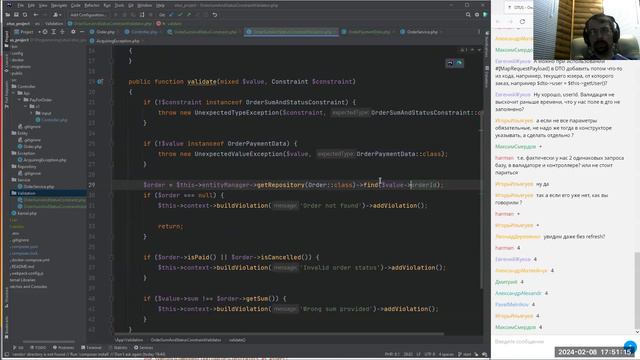The width and height of the screenshot is (640, 360).
Task: Switch to the AcquiringException.php editor tab
Action: [117, 41]
